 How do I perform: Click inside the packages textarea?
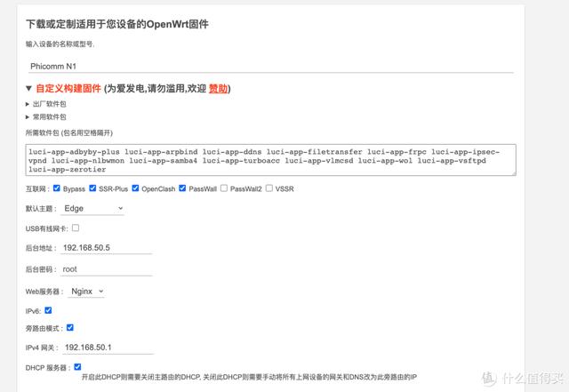coord(270,160)
